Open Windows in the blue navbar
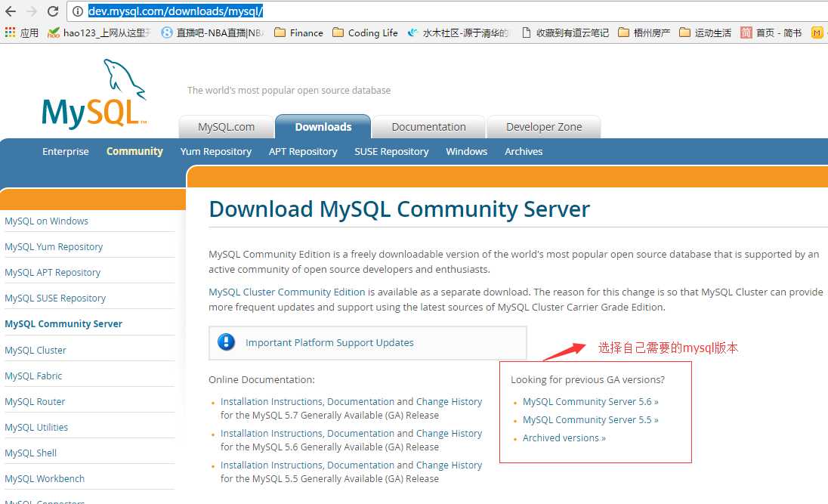The height and width of the screenshot is (504, 828). (x=466, y=151)
